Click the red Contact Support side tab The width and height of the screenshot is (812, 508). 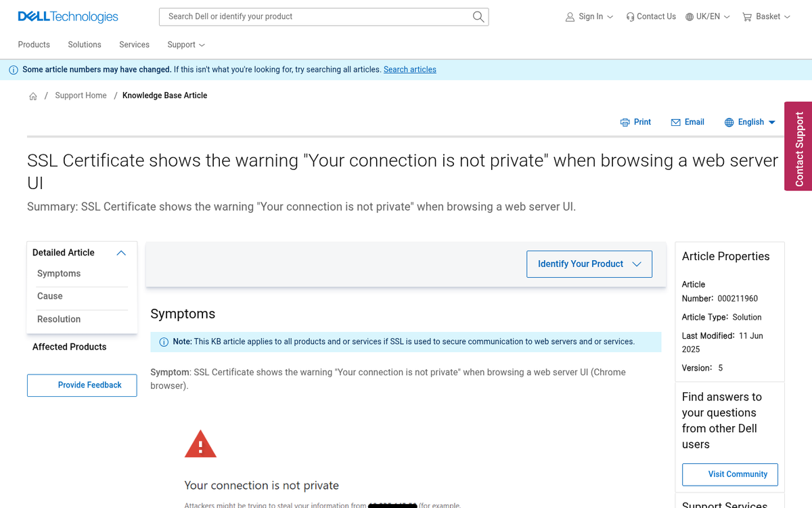[797, 146]
